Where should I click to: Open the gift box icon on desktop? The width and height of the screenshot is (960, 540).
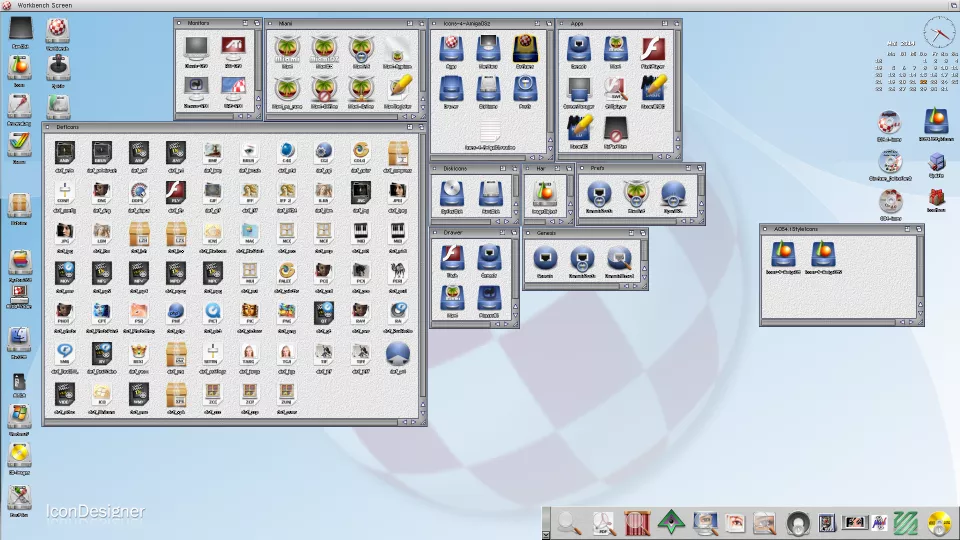936,197
